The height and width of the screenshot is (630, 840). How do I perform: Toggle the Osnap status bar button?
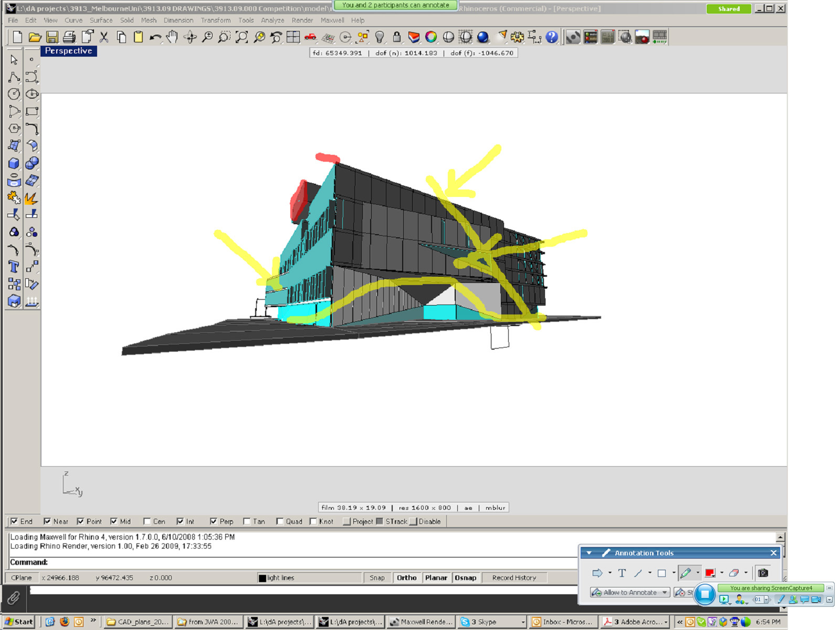pyautogui.click(x=466, y=577)
